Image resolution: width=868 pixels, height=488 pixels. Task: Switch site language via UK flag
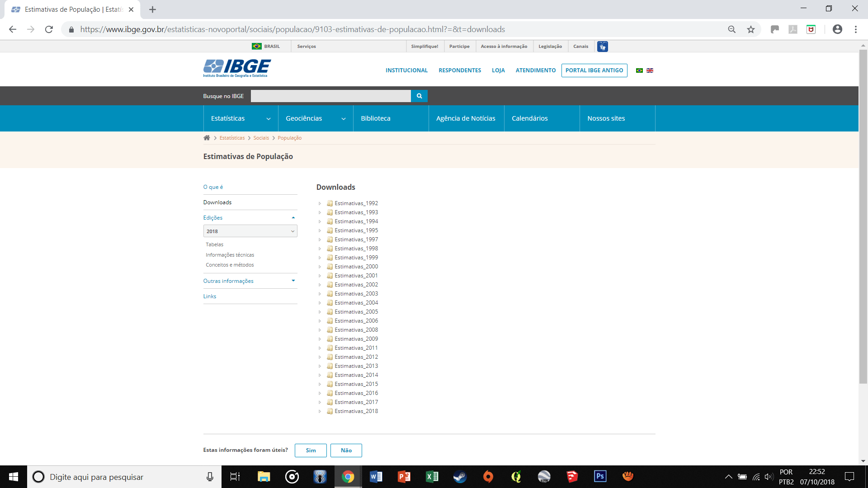pyautogui.click(x=650, y=70)
